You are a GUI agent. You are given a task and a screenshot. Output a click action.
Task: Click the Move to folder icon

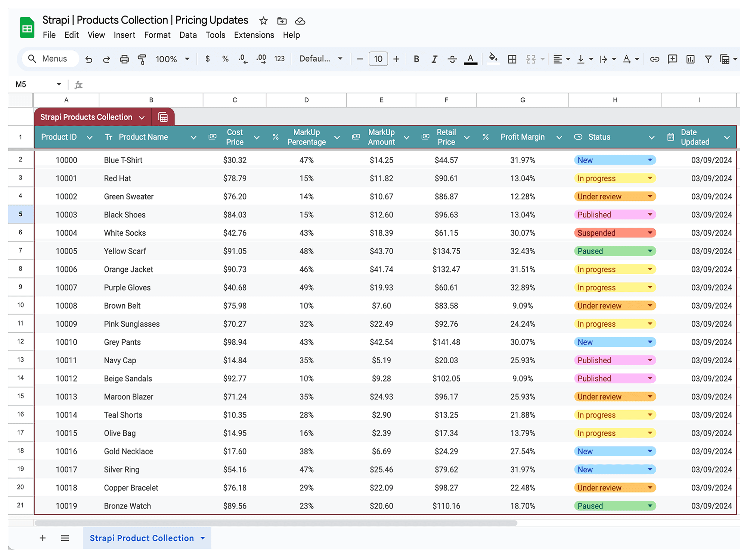(282, 21)
